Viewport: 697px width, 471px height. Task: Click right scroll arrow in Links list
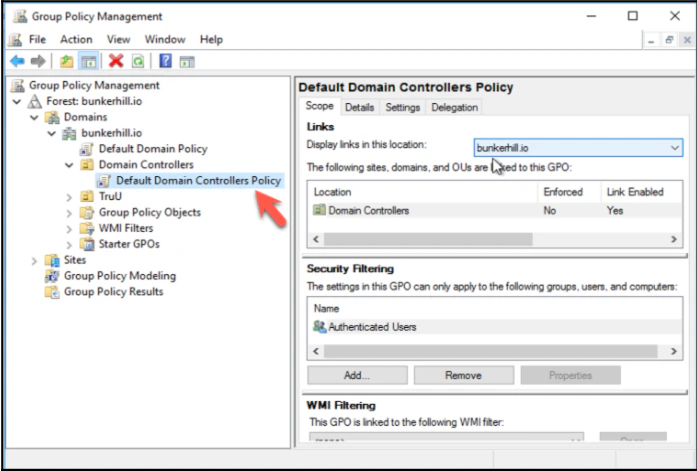tap(673, 239)
